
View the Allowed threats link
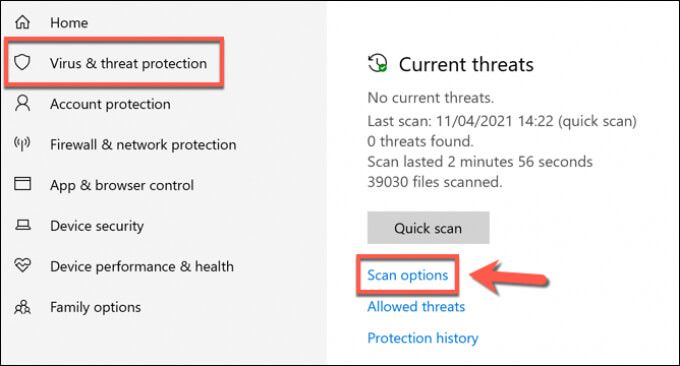point(416,307)
